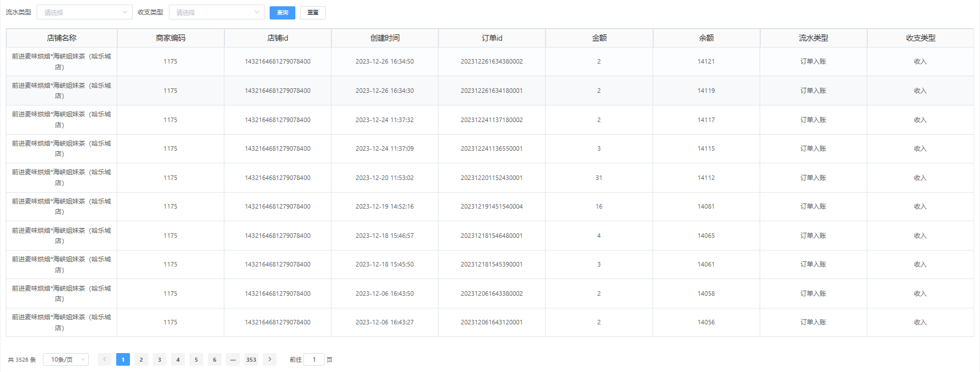Viewport: 980px width, 372px height.
Task: Click the 前往 page number input field
Action: tap(314, 359)
